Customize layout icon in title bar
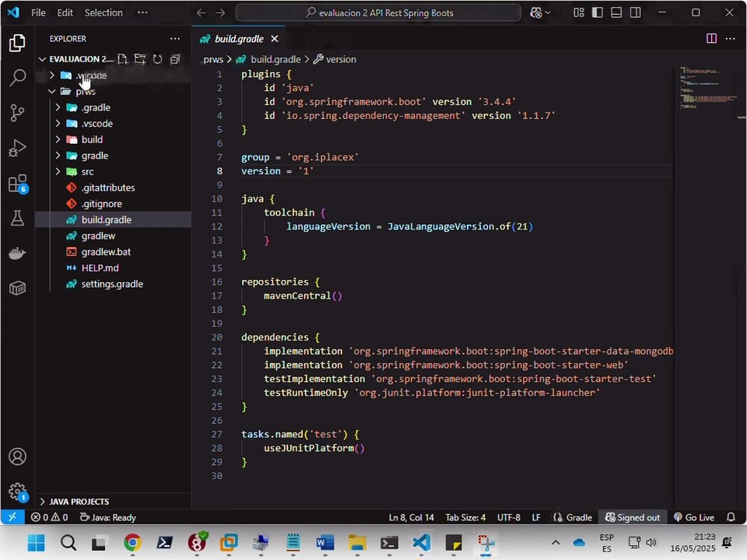 pos(579,13)
